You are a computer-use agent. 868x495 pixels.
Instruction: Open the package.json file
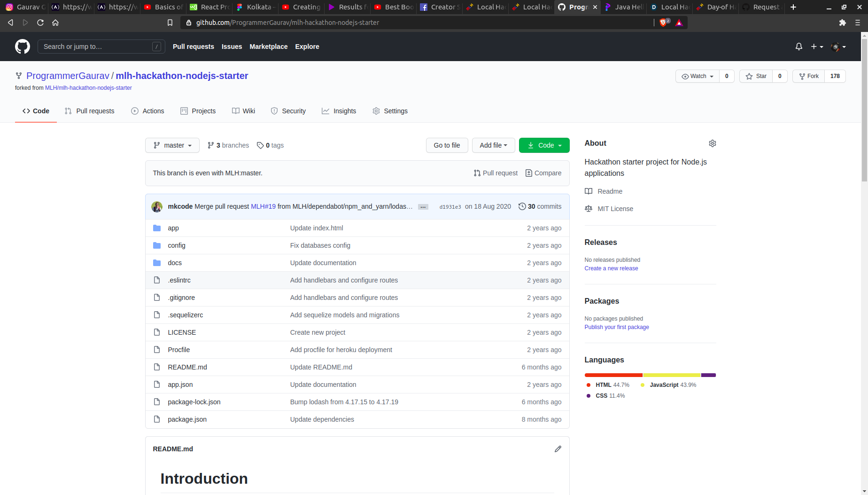coord(187,419)
